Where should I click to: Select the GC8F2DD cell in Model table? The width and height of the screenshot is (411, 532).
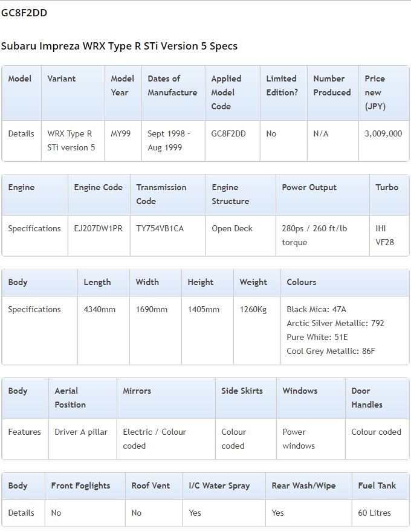pyautogui.click(x=232, y=141)
